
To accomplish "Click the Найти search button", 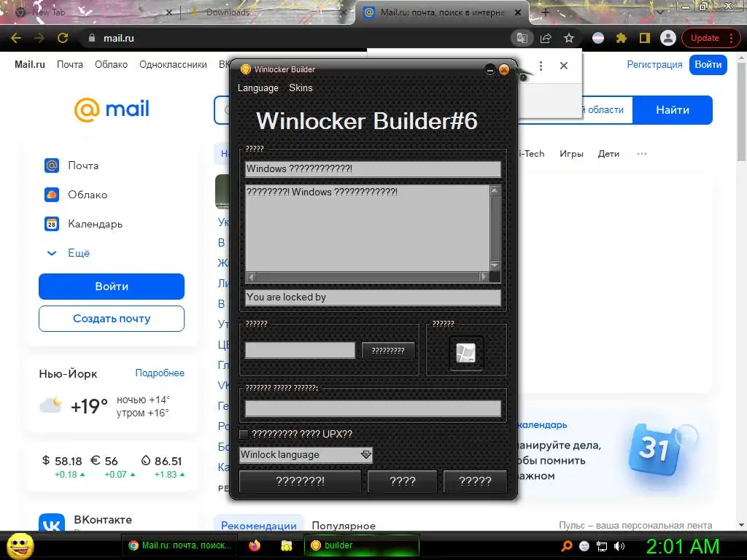I will tap(672, 110).
